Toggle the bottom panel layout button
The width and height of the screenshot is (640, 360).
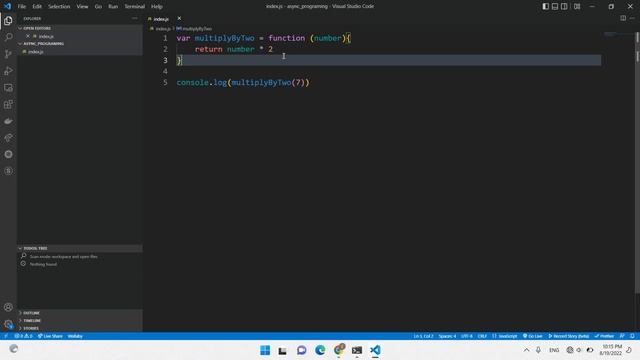tap(555, 6)
